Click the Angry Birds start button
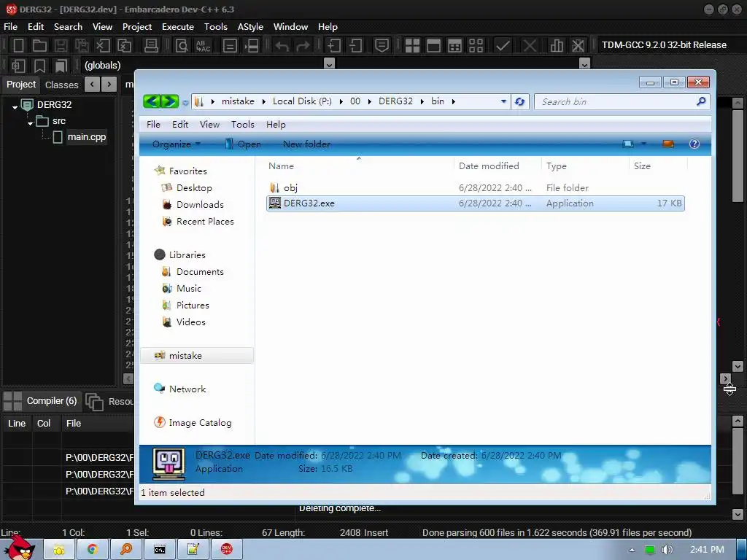The height and width of the screenshot is (560, 747). pyautogui.click(x=19, y=548)
